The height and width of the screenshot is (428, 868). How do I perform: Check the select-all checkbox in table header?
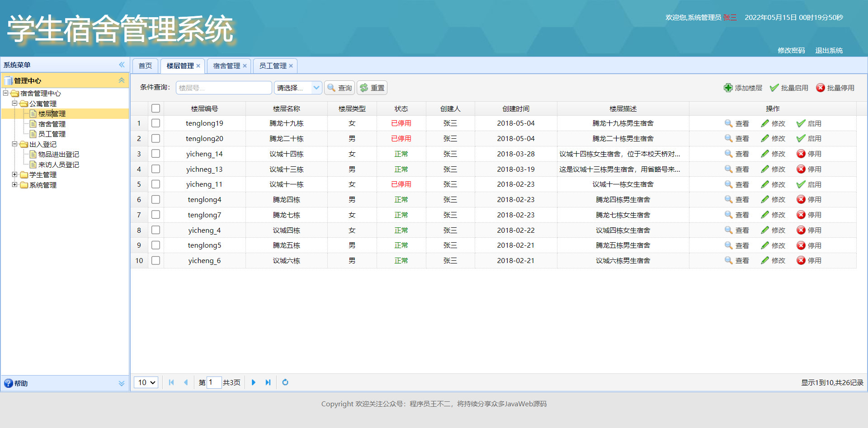[x=156, y=108]
